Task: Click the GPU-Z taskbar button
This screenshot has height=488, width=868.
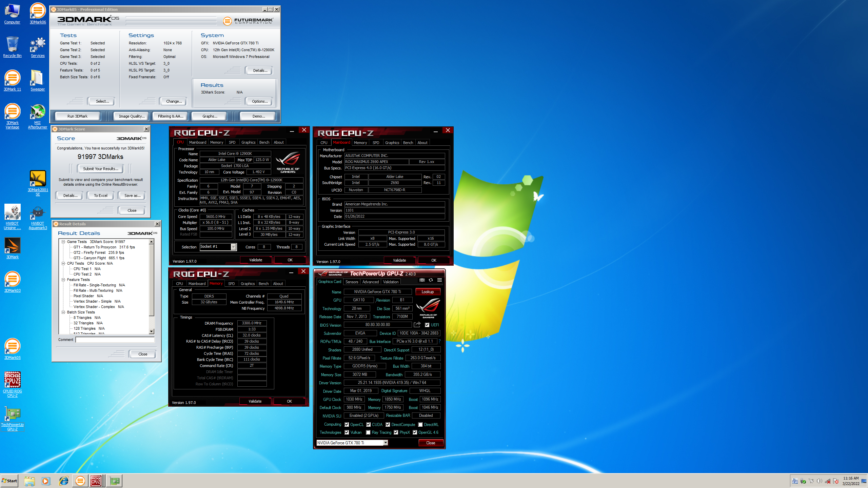Action: [115, 481]
